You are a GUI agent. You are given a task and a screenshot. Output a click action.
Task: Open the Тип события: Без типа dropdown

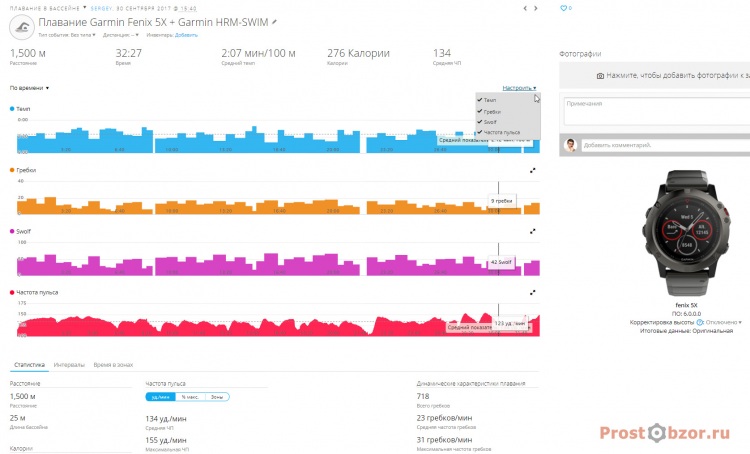pyautogui.click(x=67, y=35)
